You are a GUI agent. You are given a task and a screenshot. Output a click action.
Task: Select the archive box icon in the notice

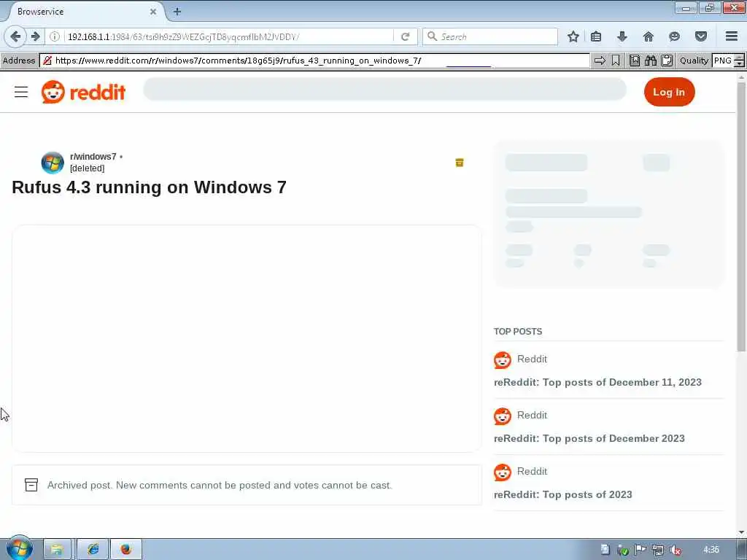point(31,485)
